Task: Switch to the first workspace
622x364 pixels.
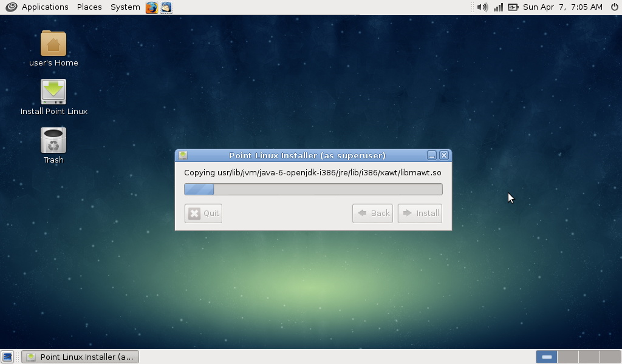Action: coord(547,357)
